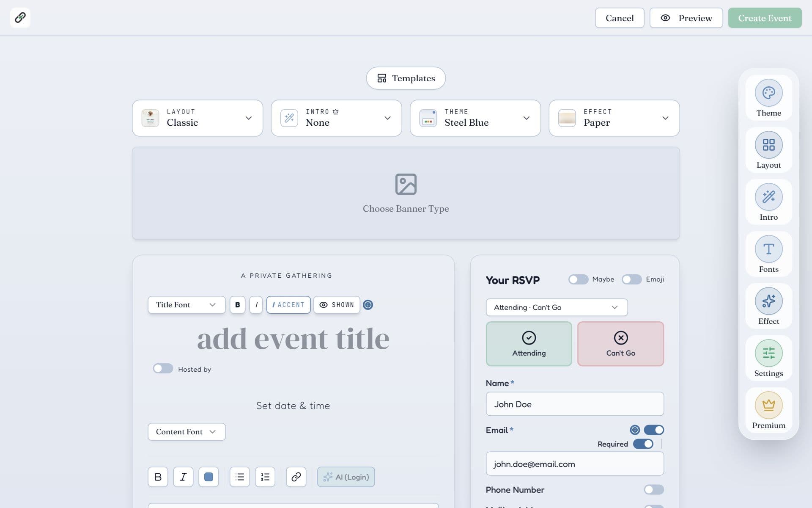Open the Theme palette panel

point(768,98)
